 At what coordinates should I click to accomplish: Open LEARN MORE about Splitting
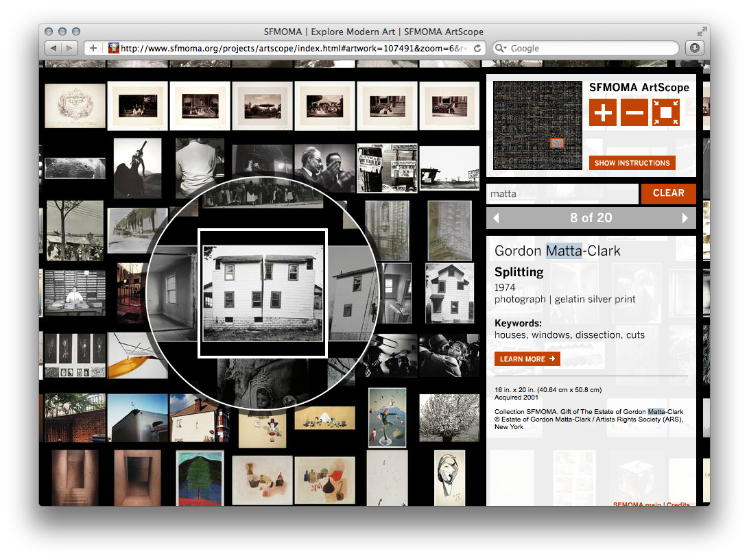click(527, 358)
